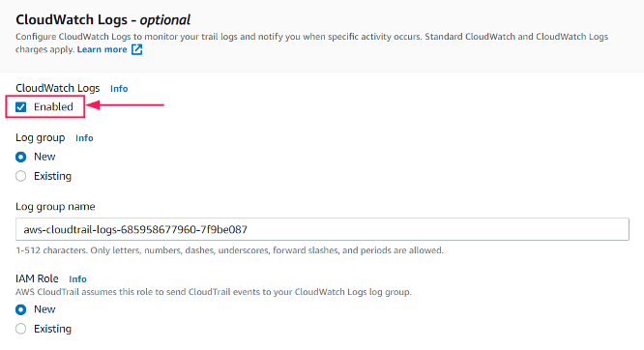Image resolution: width=644 pixels, height=350 pixels.
Task: Choose Existing radio button under IAM Role
Action: click(21, 329)
